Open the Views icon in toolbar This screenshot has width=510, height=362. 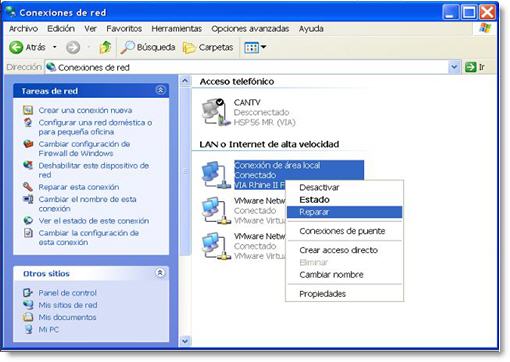point(251,48)
